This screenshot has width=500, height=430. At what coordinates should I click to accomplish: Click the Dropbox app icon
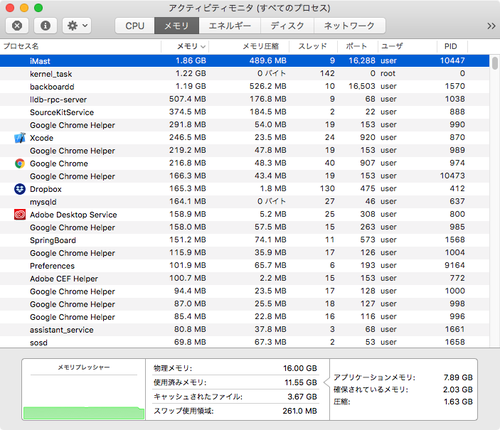coord(20,189)
